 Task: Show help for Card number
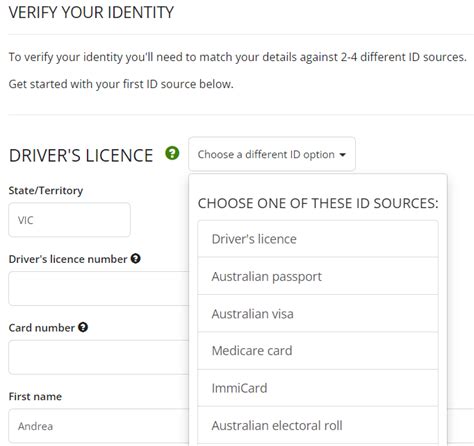pos(83,327)
